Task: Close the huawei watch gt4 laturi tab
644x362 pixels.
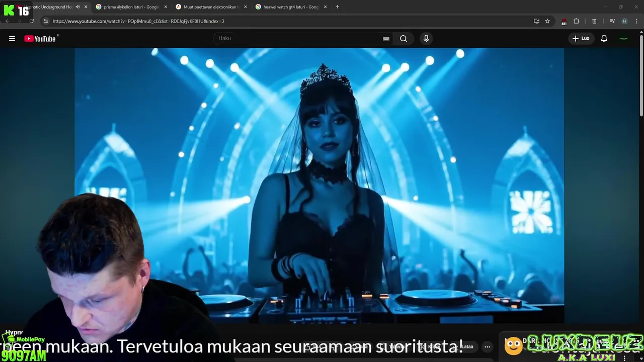Action: [x=326, y=7]
